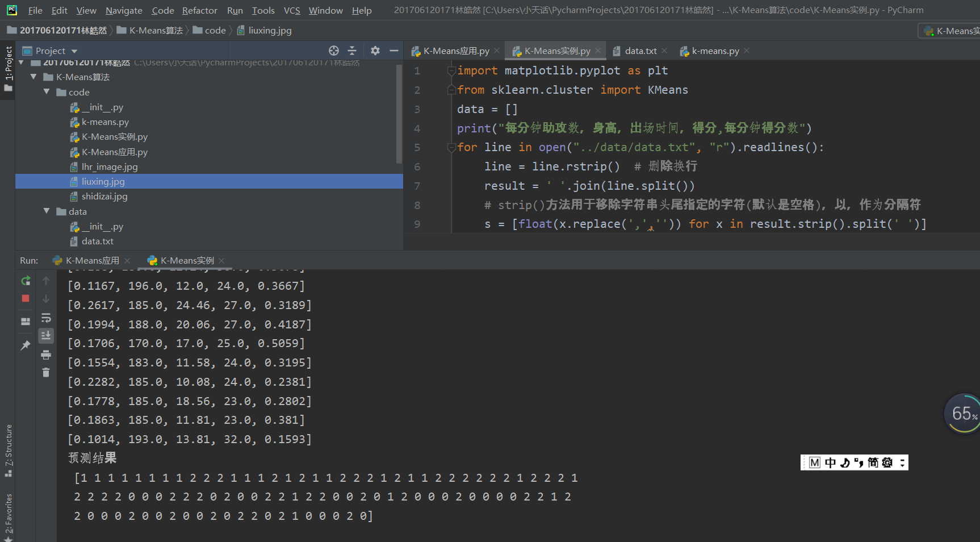
Task: Collapse all in Project tool window
Action: click(352, 51)
